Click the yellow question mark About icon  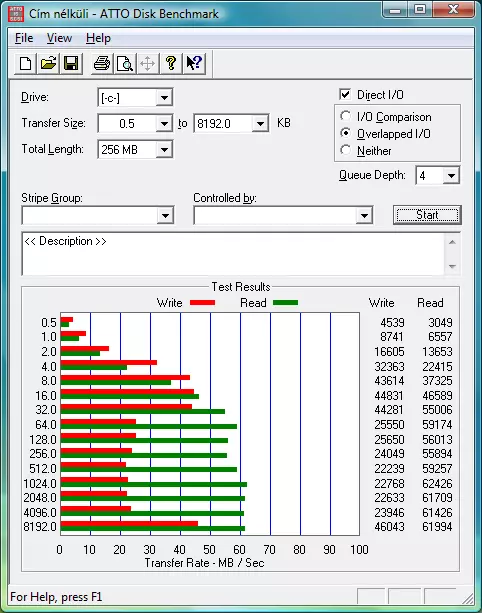pyautogui.click(x=170, y=63)
